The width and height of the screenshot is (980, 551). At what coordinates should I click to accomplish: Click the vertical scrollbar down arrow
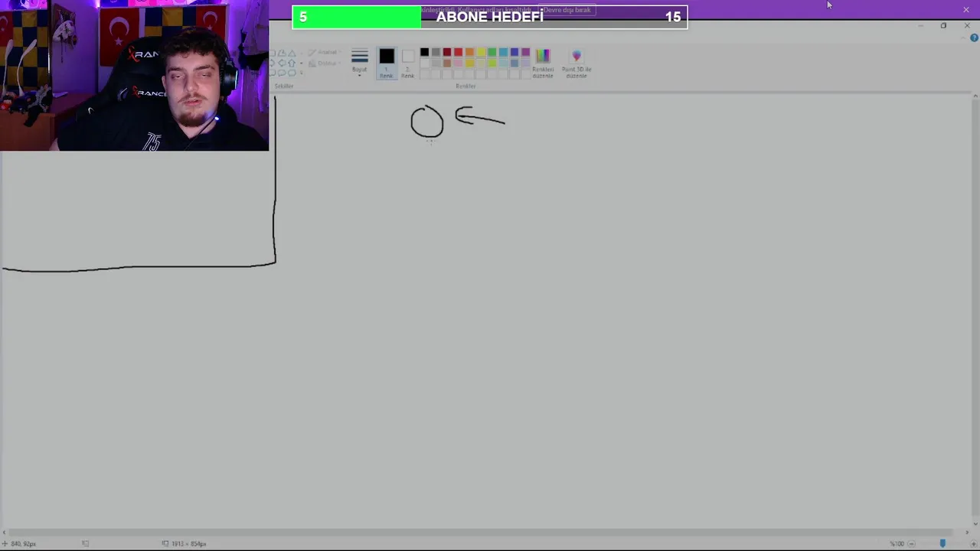(x=975, y=524)
